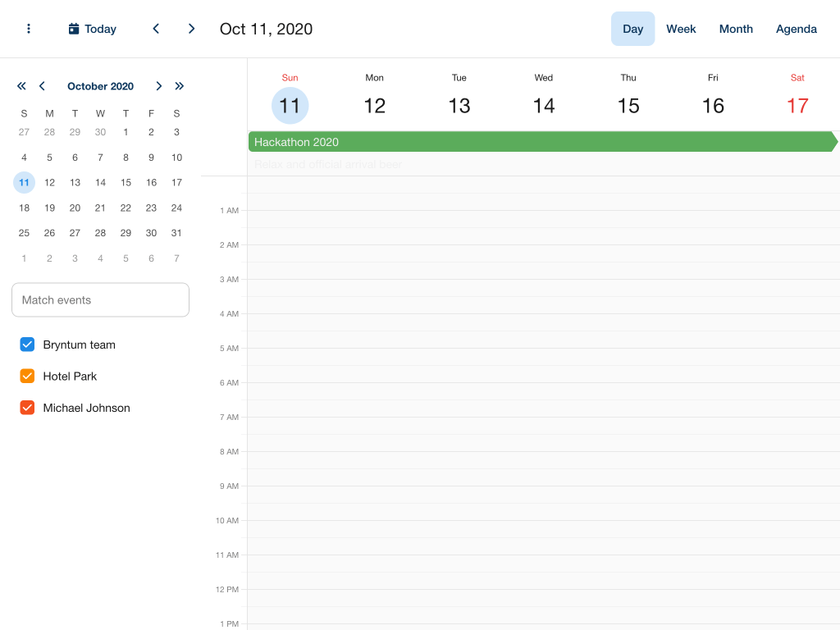This screenshot has height=630, width=840.
Task: Go to next month in mini calendar
Action: (x=159, y=86)
